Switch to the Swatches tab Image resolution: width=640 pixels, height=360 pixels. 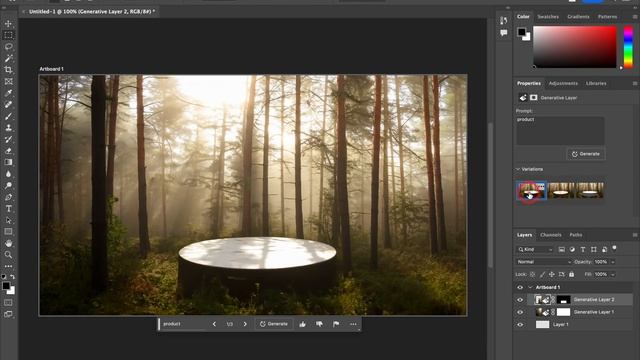point(548,17)
